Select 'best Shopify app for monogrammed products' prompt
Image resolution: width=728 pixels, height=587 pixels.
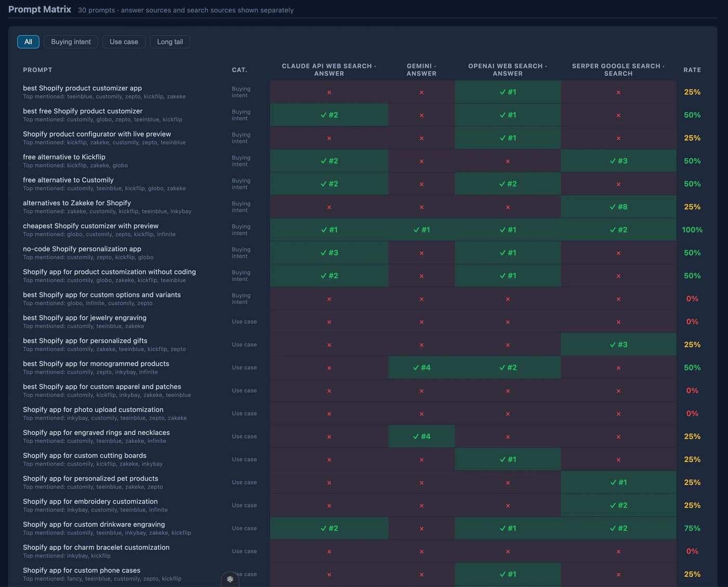pos(96,363)
